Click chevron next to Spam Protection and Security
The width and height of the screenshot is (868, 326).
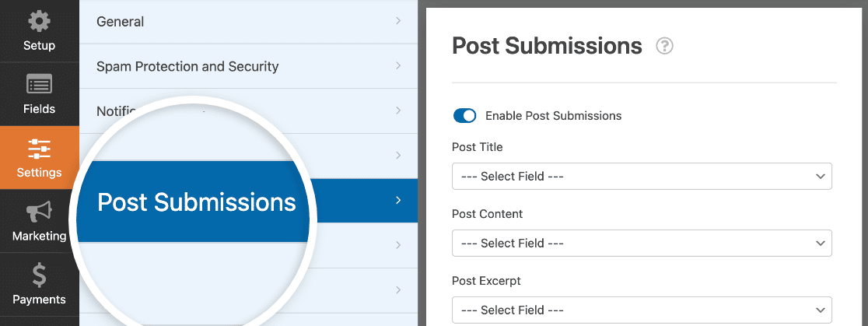tap(398, 66)
